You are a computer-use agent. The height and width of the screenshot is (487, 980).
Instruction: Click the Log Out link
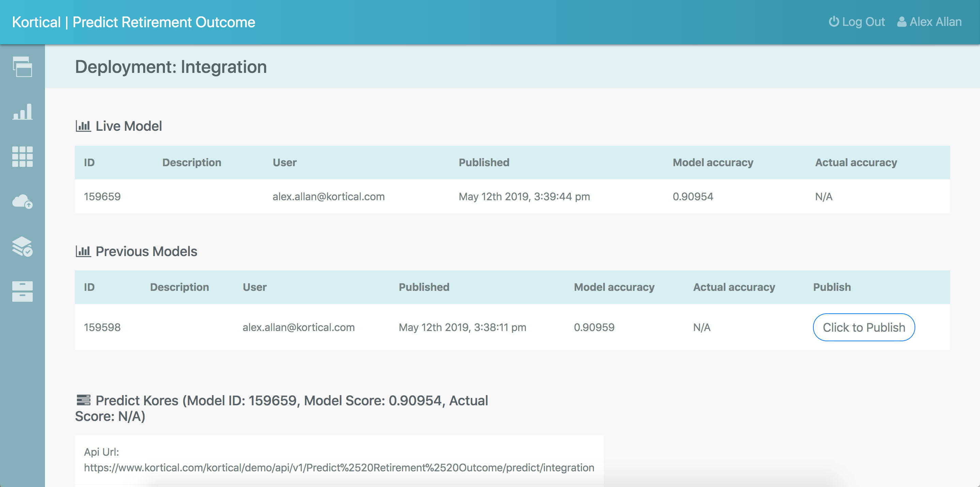tap(857, 22)
